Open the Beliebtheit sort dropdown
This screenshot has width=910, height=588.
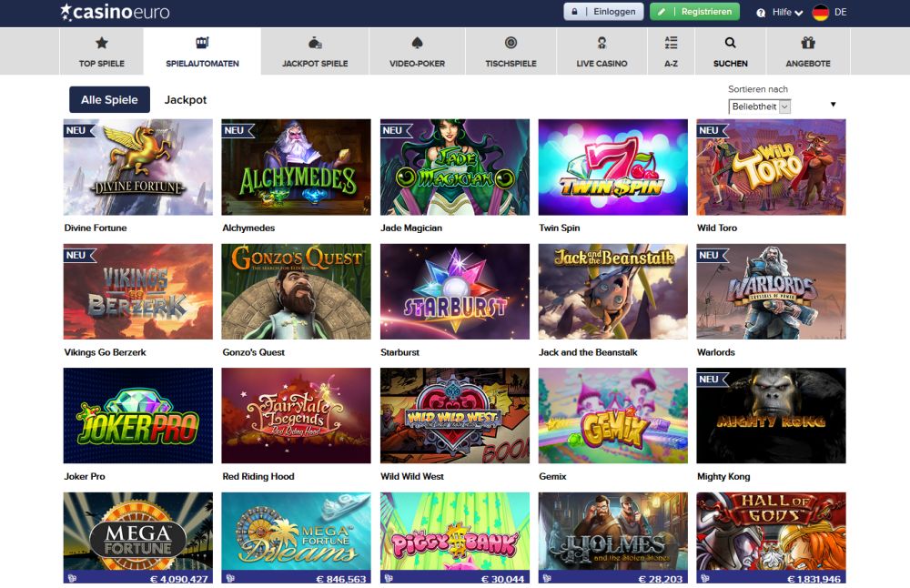(x=759, y=106)
